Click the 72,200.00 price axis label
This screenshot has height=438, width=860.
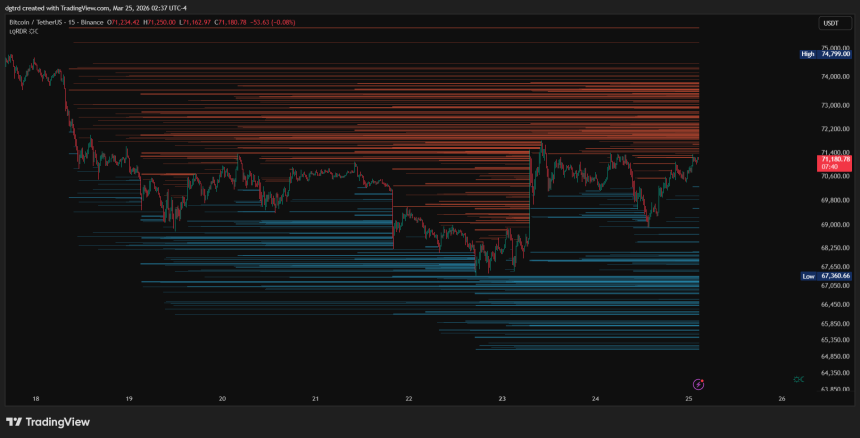835,129
